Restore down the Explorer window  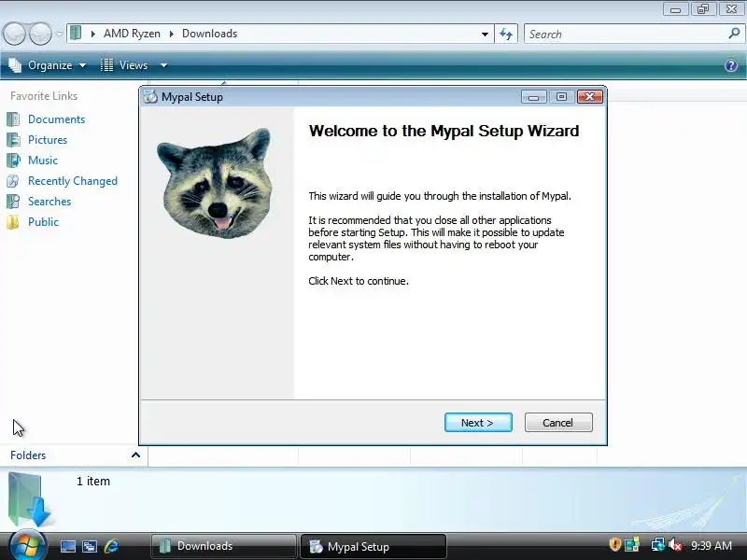tap(703, 9)
